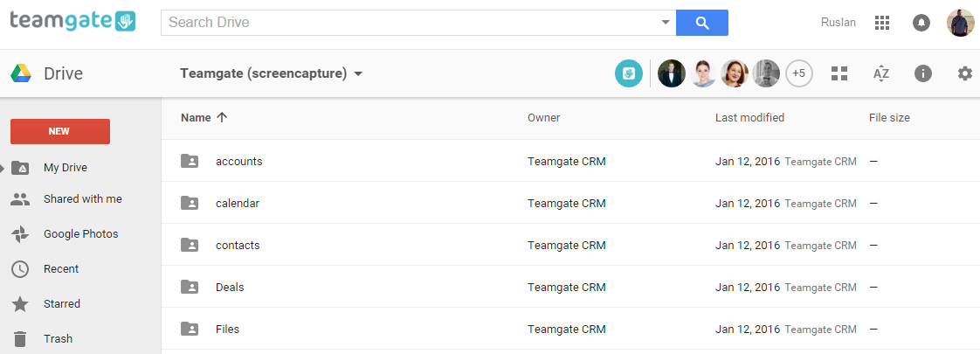This screenshot has width=980, height=354.
Task: Select the contacts folder name
Action: click(x=238, y=245)
